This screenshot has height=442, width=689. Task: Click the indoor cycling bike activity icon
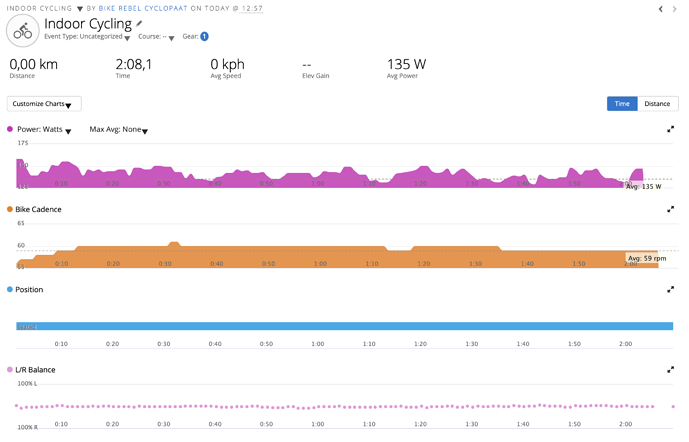(x=22, y=31)
